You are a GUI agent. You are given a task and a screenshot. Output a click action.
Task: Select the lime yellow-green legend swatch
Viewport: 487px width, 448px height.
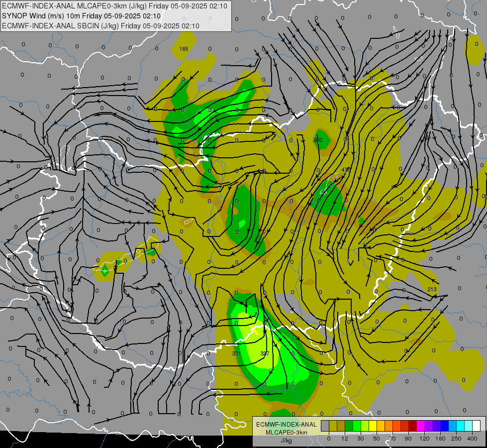coord(365,426)
